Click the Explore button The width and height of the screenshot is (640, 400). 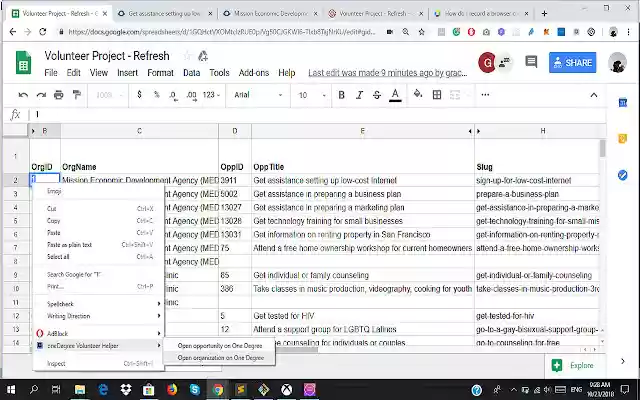click(573, 365)
